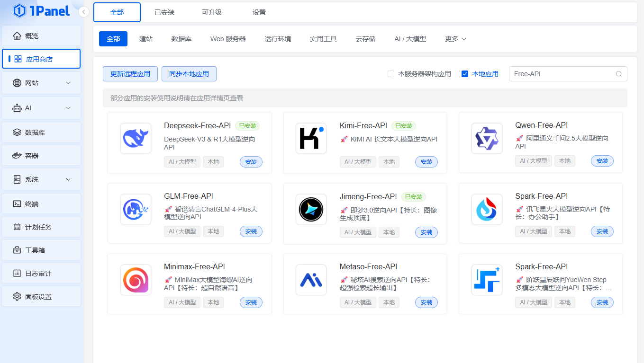The height and width of the screenshot is (363, 644).
Task: Expand the 系统 sidebar menu
Action: pos(68,179)
